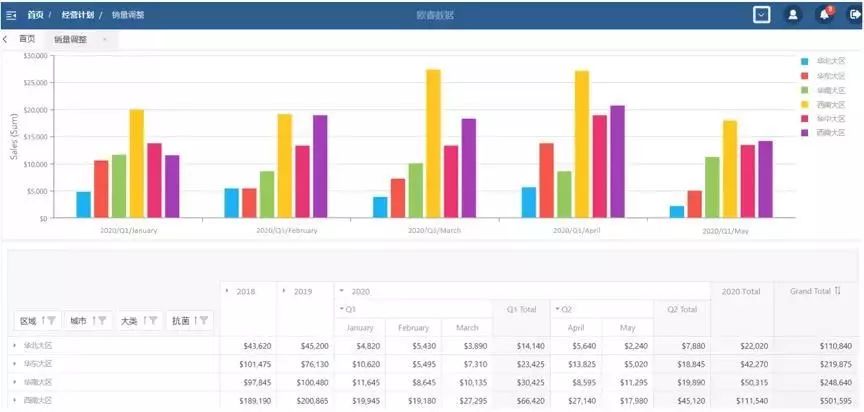Viewport: 864px width, 412px height.
Task: Expand the 2019 column group
Action: pyautogui.click(x=284, y=291)
